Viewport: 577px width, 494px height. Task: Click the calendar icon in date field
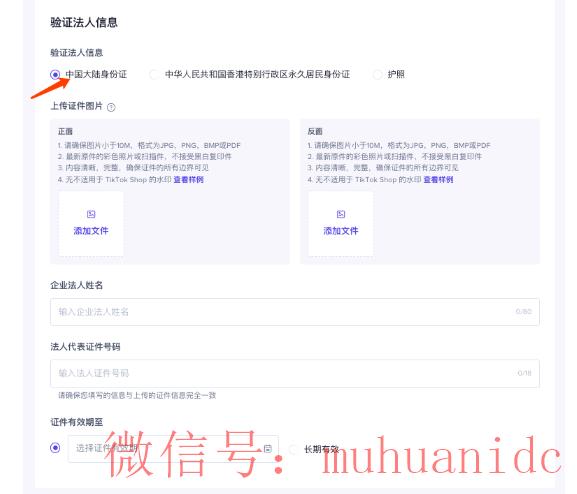pos(268,448)
